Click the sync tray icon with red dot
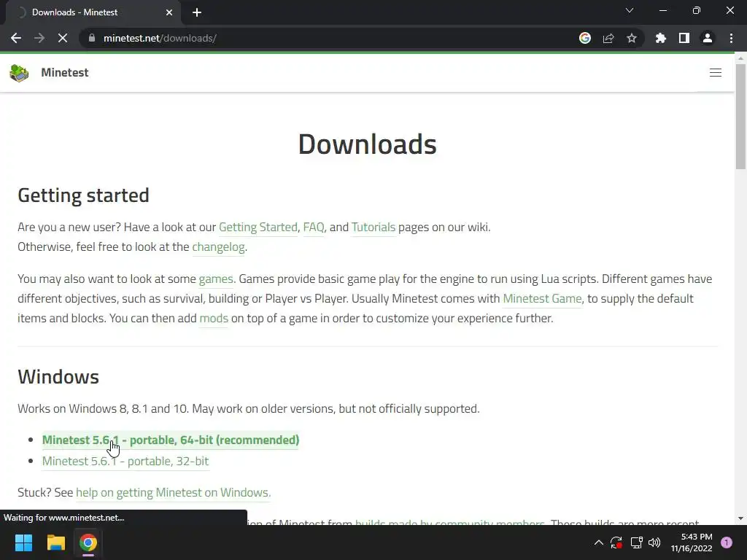The height and width of the screenshot is (560, 747). pos(616,542)
